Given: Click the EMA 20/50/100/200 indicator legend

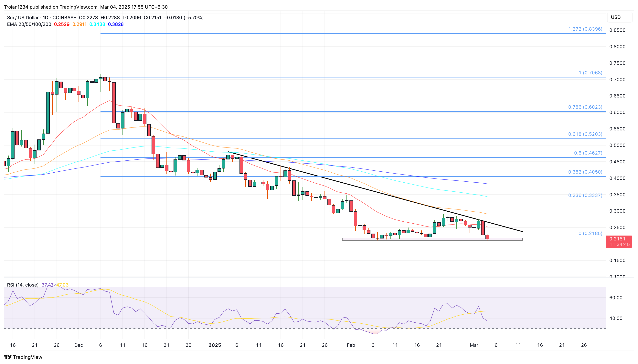Looking at the screenshot, I should 29,24.
